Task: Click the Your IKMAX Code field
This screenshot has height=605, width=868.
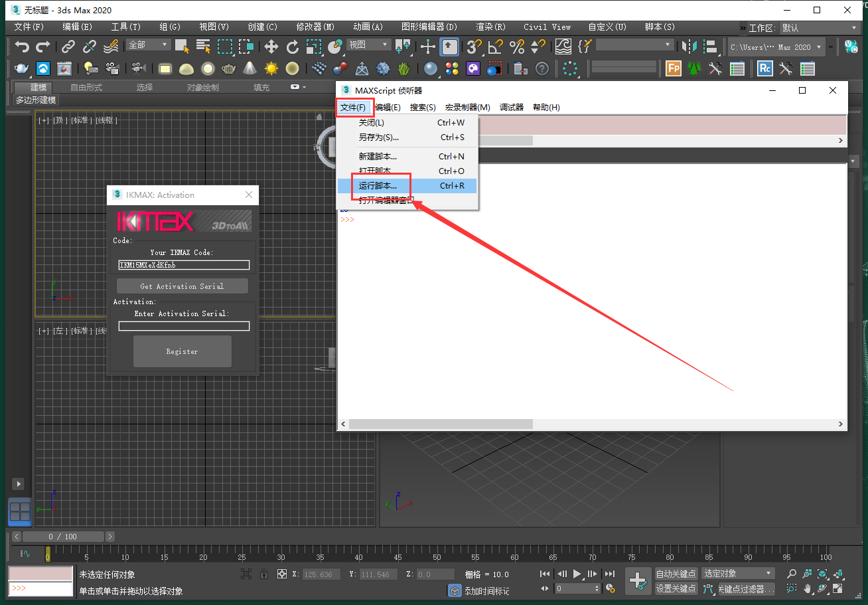Action: tap(184, 265)
